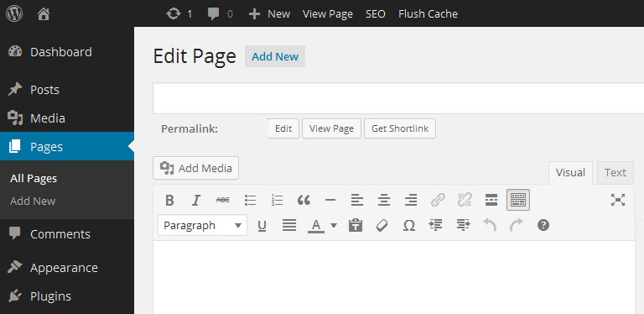Click View Page in the admin bar
The height and width of the screenshot is (314, 644).
[x=328, y=14]
